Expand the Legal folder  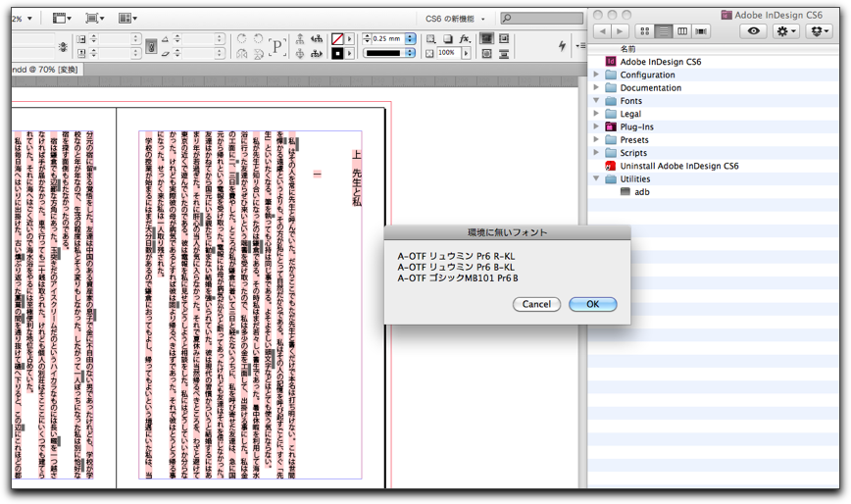(x=596, y=114)
